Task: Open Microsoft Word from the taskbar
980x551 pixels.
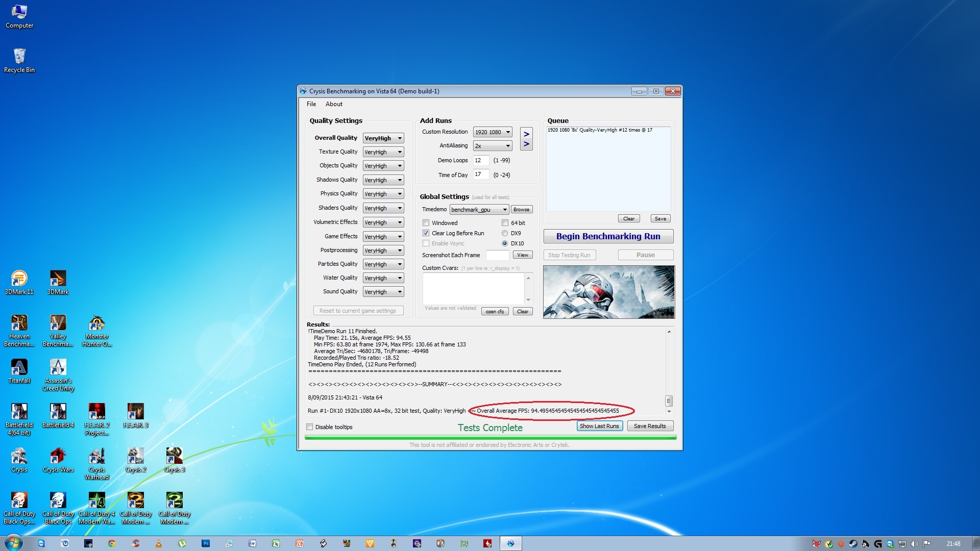Action: click(253, 543)
